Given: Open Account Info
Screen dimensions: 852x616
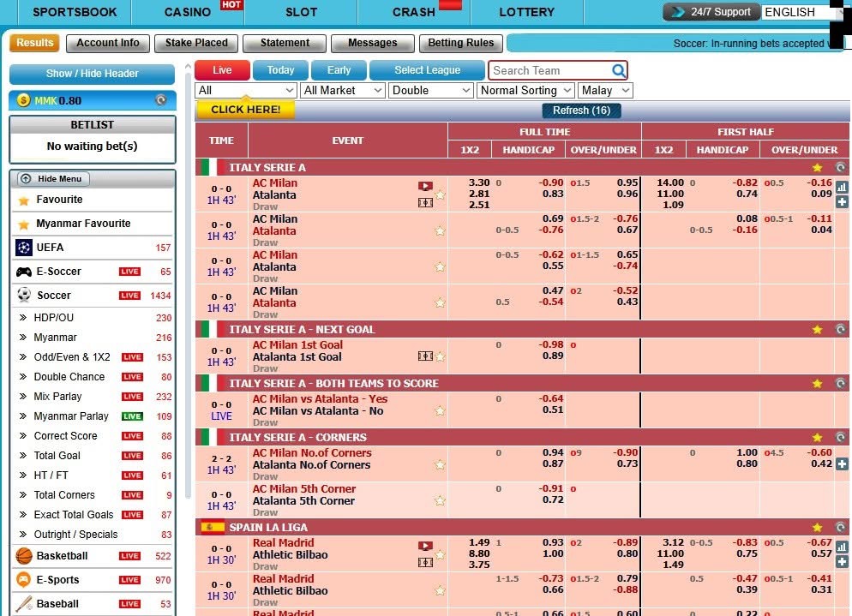Looking at the screenshot, I should click(x=108, y=43).
